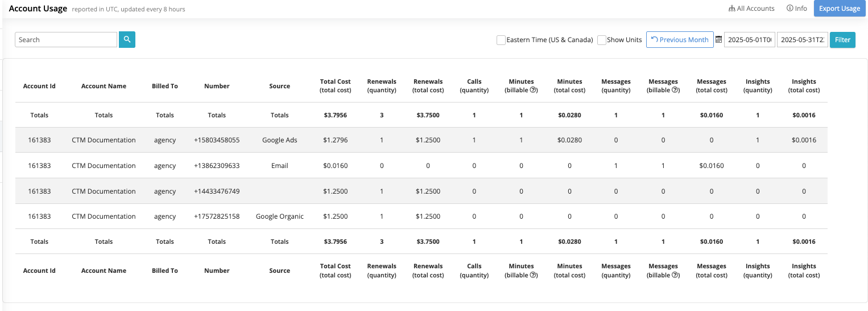The image size is (868, 311).
Task: Click the bottom Account Name column header
Action: (104, 271)
